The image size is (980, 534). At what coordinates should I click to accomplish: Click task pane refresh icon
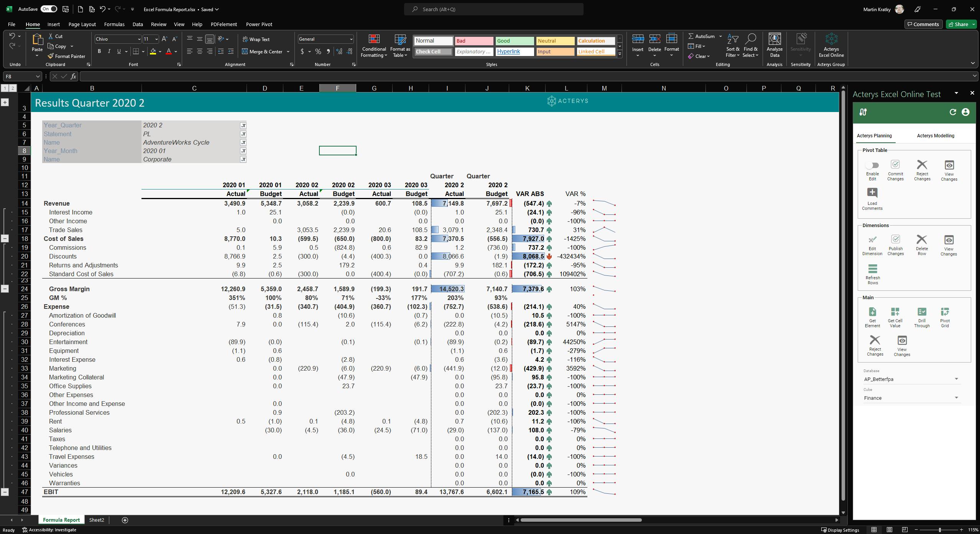coord(952,112)
